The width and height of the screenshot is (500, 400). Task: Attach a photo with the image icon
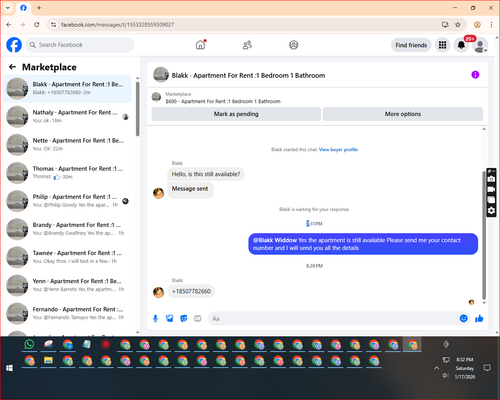170,319
